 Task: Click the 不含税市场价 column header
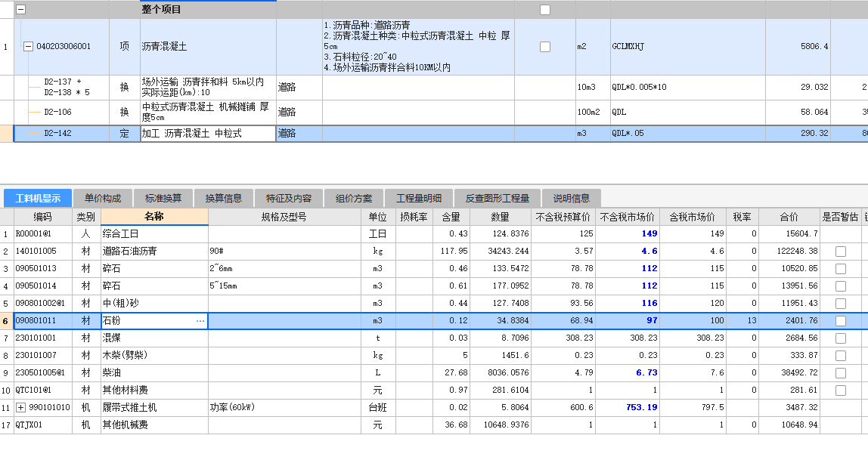pyautogui.click(x=627, y=217)
